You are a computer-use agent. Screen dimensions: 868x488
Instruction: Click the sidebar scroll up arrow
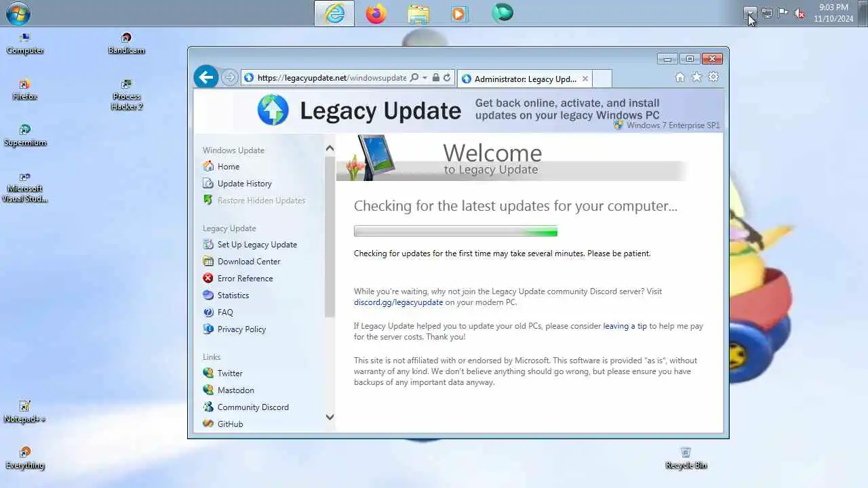coord(330,148)
